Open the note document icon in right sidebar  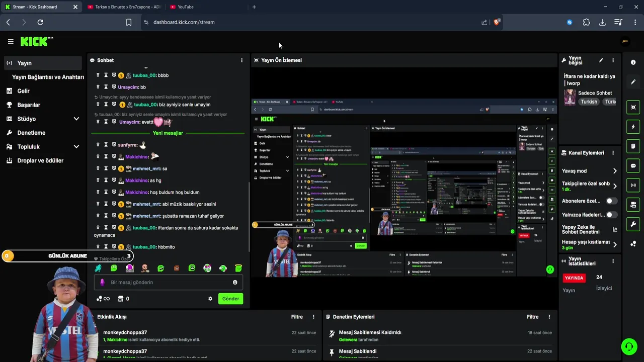click(x=633, y=146)
